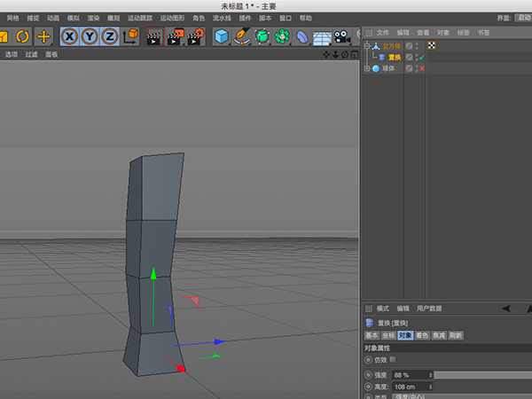Open the 界面 layout dropdown
Viewport: 532px width, 399px height.
click(x=523, y=18)
